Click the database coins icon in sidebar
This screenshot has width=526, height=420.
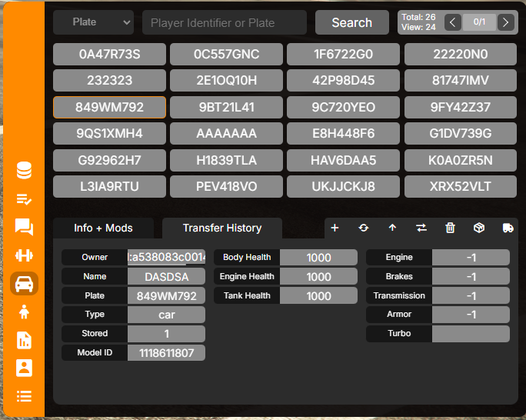pos(25,171)
